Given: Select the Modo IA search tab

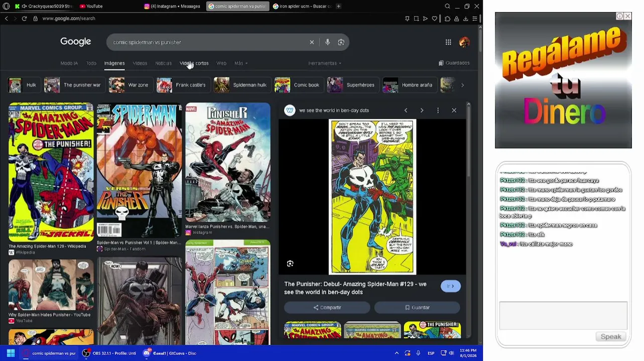Looking at the screenshot, I should tap(69, 63).
